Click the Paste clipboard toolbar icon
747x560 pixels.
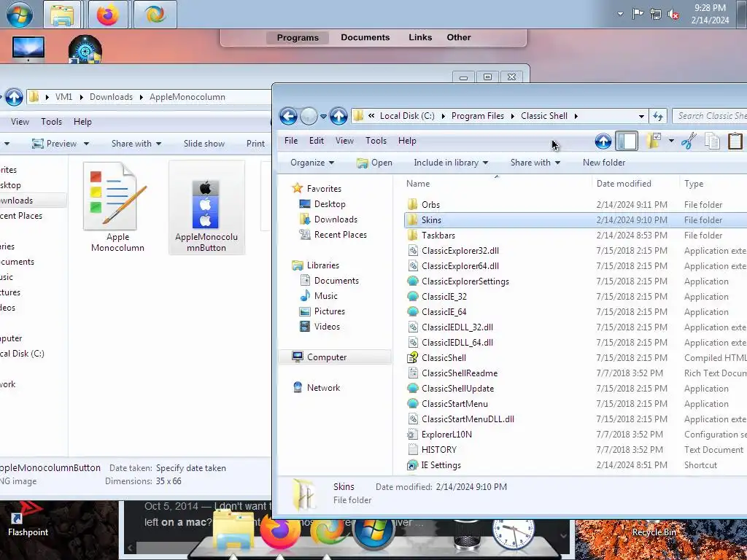[735, 141]
